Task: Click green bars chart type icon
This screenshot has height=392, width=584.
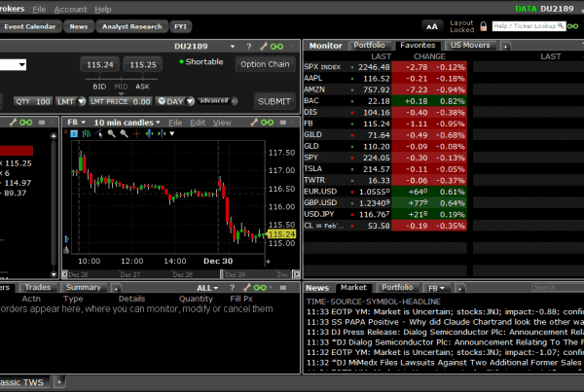Action: 87,133
